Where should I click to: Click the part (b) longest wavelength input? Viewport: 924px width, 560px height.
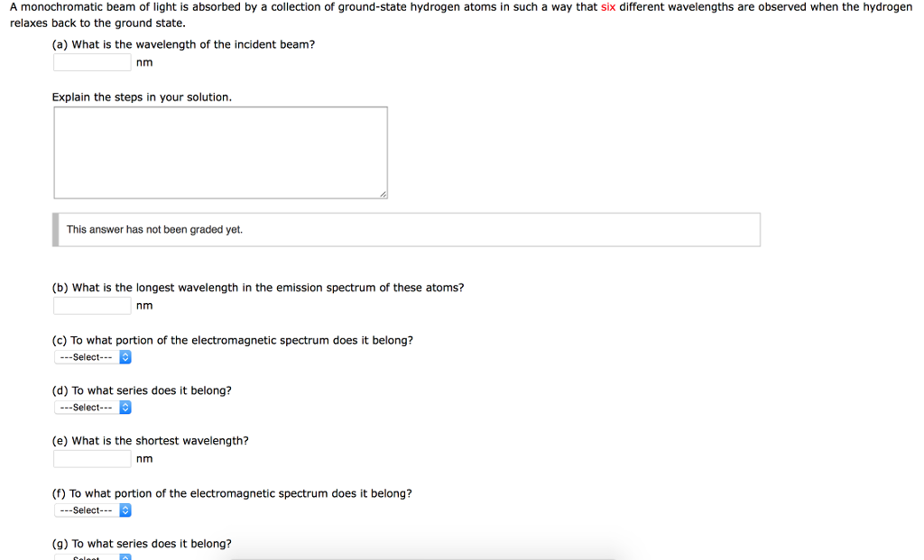[x=92, y=306]
